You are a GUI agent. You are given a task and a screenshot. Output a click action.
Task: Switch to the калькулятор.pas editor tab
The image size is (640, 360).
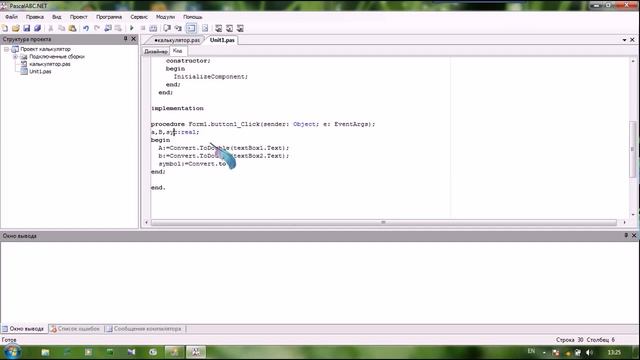point(177,40)
